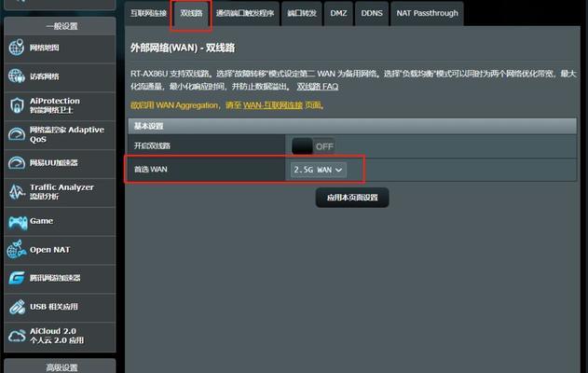This screenshot has width=588, height=373.
Task: Click the 高级设置 sidebar heading
Action: (x=62, y=367)
